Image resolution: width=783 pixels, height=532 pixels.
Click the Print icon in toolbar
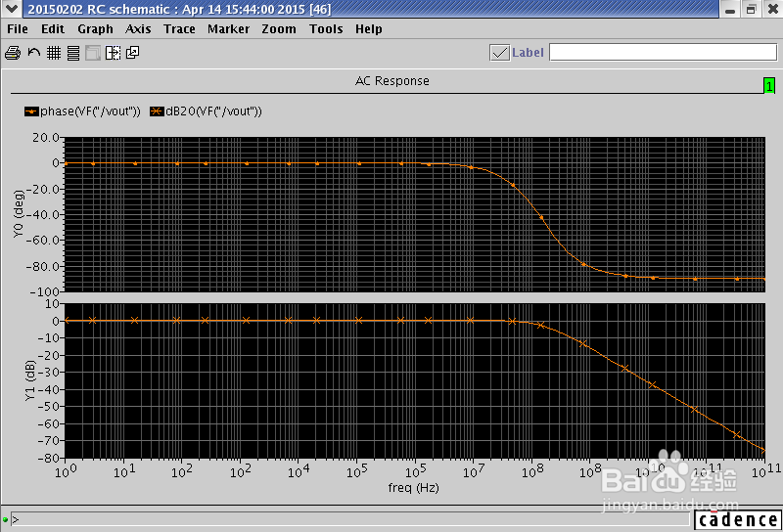tap(13, 53)
